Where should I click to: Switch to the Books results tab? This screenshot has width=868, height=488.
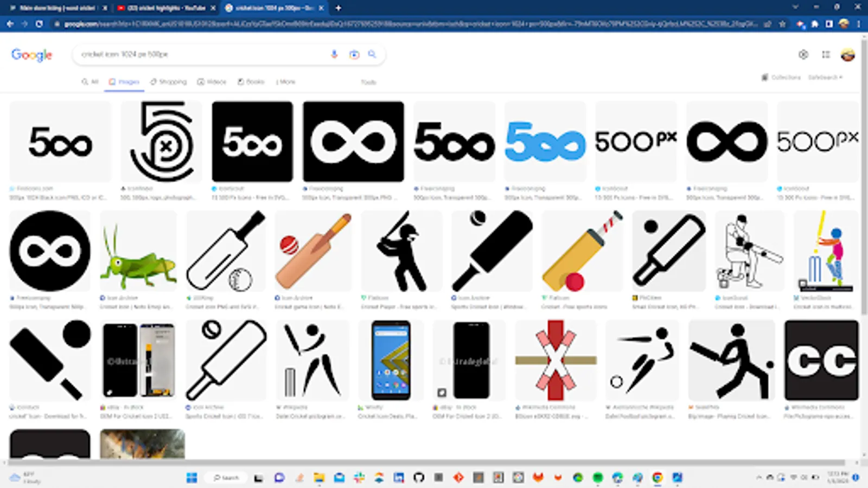251,82
